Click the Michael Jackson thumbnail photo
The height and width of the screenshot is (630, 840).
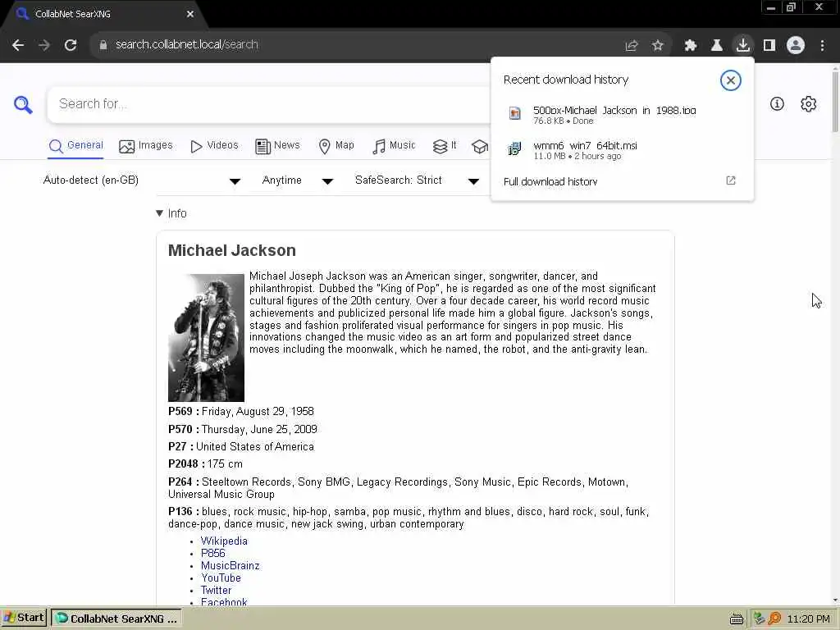[206, 337]
